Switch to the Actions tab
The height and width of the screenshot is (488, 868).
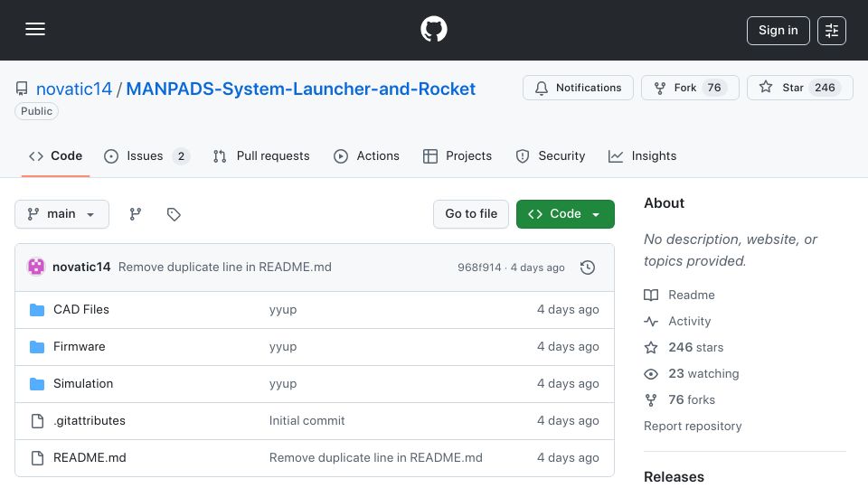[x=366, y=156]
